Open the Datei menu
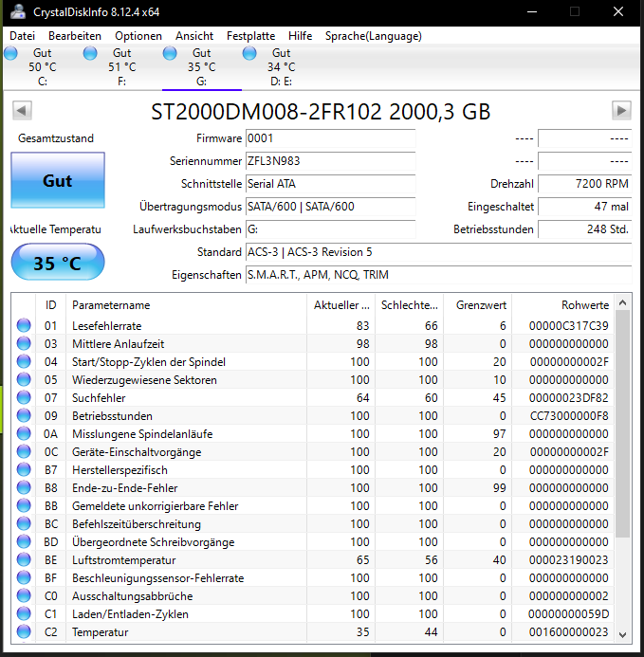 pyautogui.click(x=22, y=36)
